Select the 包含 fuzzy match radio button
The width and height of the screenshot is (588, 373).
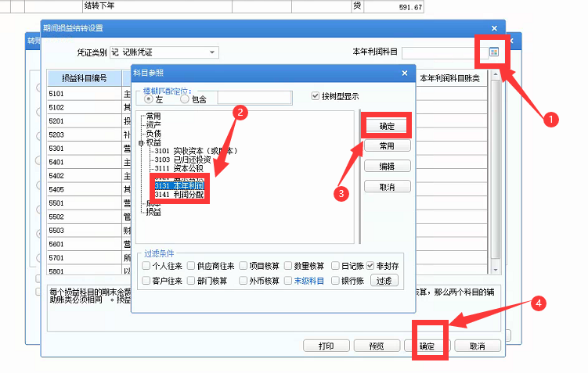[x=185, y=99]
